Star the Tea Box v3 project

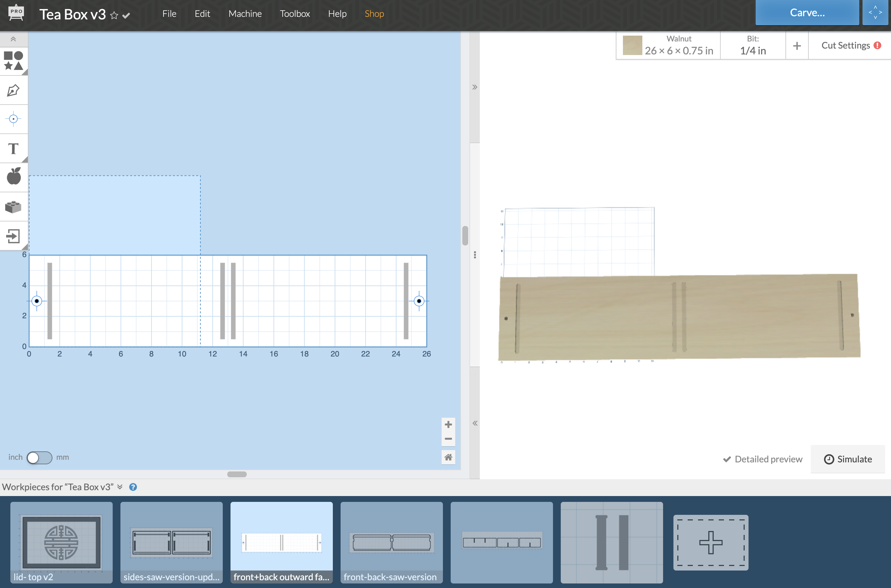tap(114, 15)
